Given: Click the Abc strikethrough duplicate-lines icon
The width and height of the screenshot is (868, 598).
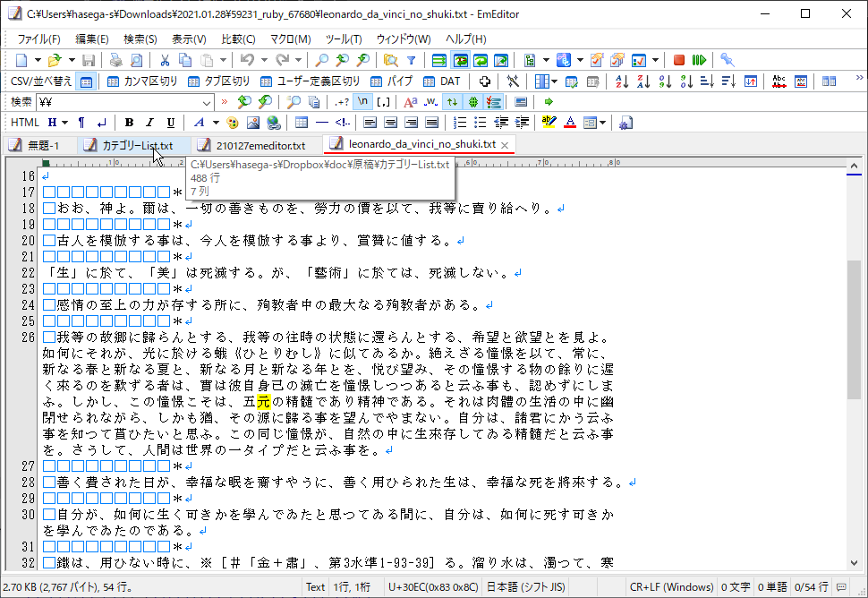Looking at the screenshot, I should [x=779, y=81].
